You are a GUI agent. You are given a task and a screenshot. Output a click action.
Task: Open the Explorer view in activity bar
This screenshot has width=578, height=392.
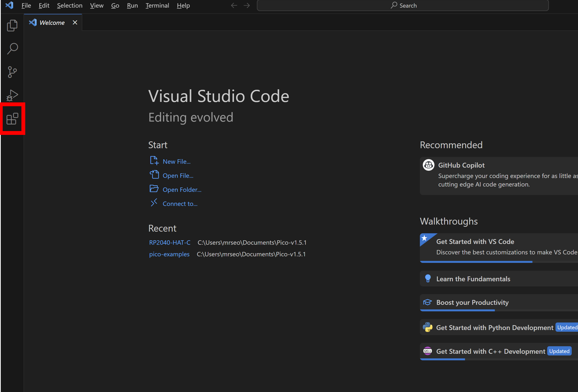pyautogui.click(x=12, y=26)
